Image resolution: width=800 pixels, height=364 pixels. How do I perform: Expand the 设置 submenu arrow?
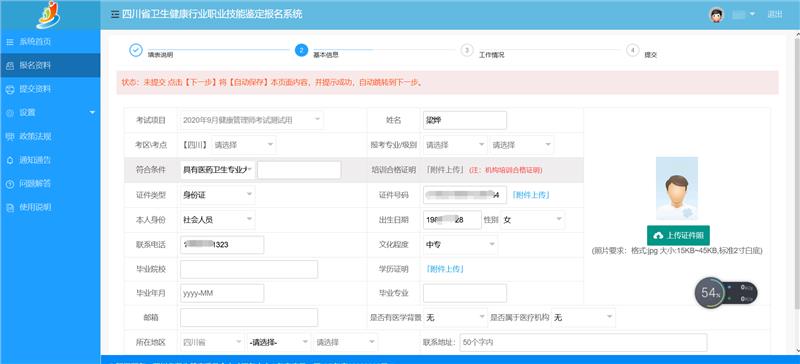(x=92, y=112)
